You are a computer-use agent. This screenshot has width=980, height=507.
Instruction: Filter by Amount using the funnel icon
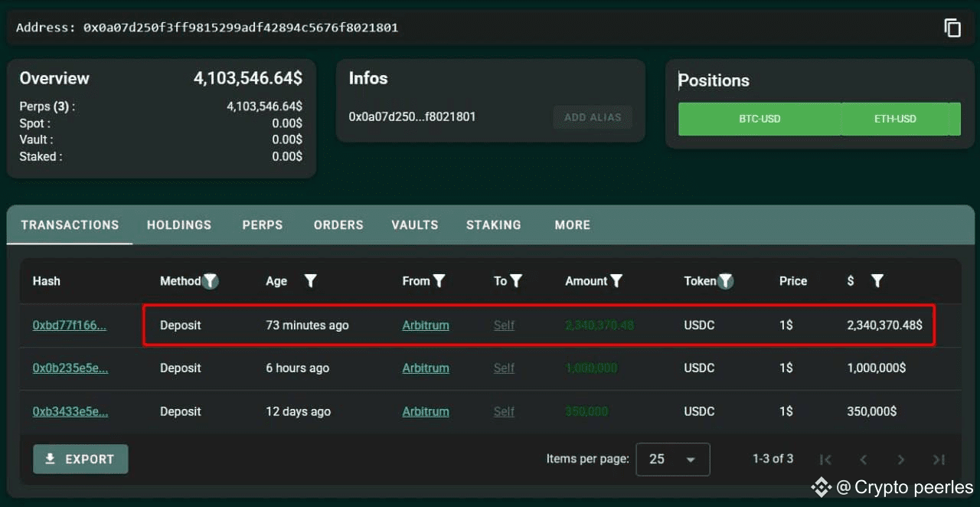[x=616, y=281]
